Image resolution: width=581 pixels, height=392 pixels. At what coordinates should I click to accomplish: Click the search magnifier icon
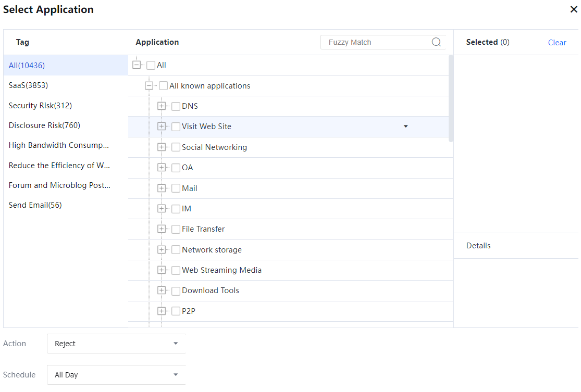436,42
